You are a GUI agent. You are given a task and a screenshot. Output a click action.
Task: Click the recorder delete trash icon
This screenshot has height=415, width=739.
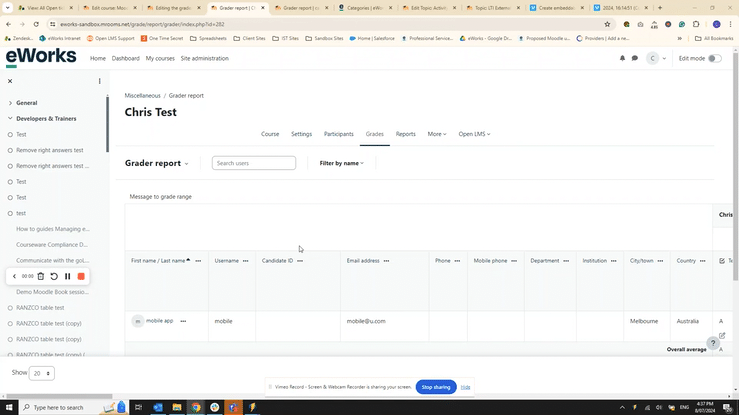[41, 277]
